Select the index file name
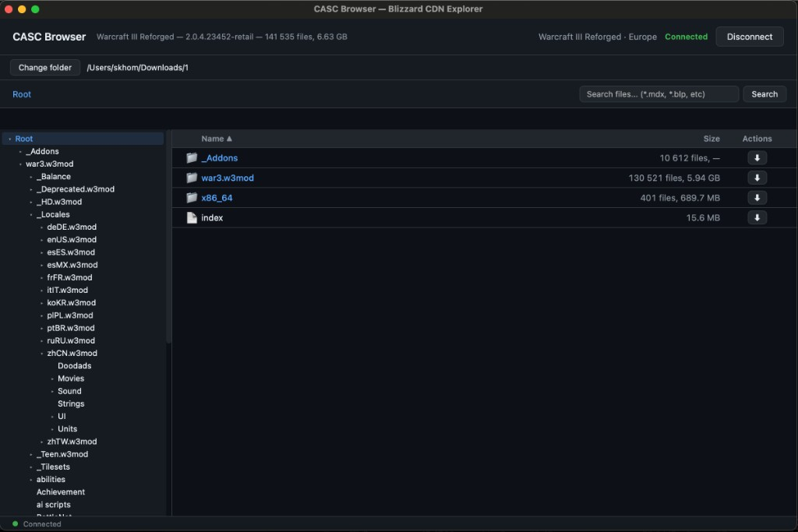 tap(212, 217)
